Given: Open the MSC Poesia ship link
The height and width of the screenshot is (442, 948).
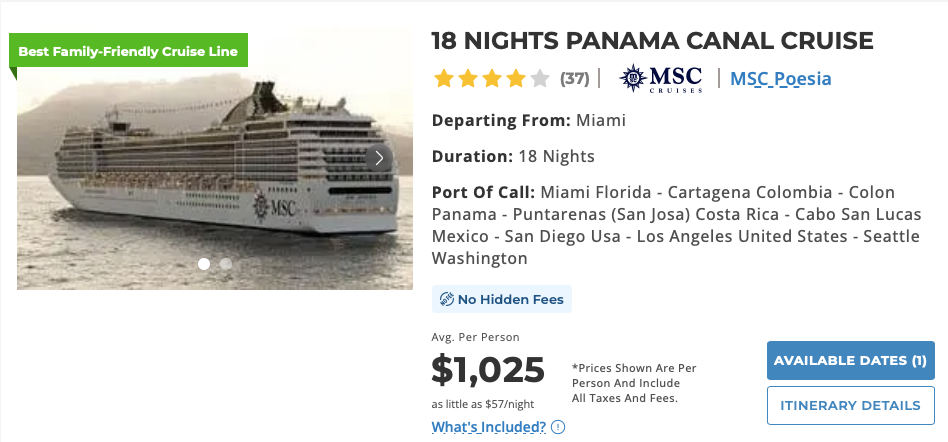Looking at the screenshot, I should point(781,78).
